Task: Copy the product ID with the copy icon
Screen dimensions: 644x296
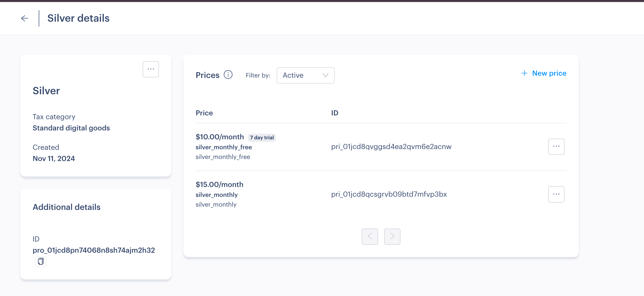Action: coord(41,262)
